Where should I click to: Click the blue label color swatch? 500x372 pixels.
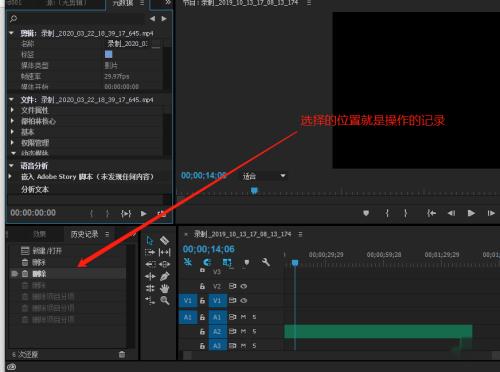tap(108, 54)
